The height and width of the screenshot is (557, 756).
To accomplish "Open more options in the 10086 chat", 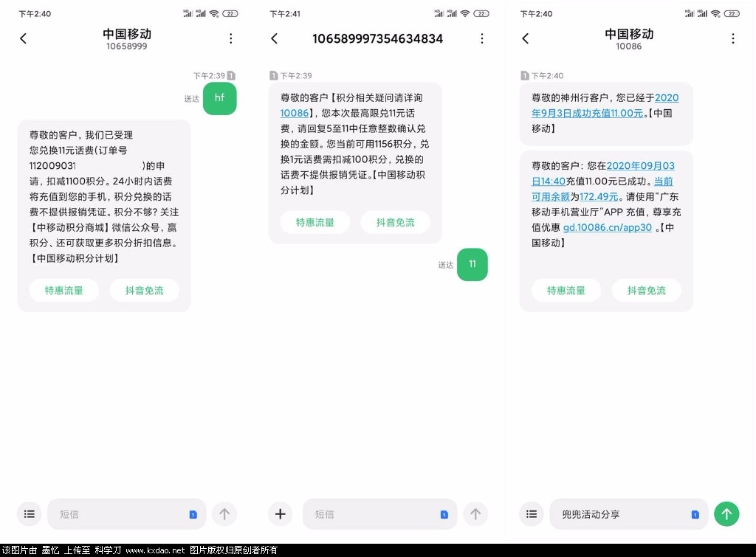I will (733, 38).
